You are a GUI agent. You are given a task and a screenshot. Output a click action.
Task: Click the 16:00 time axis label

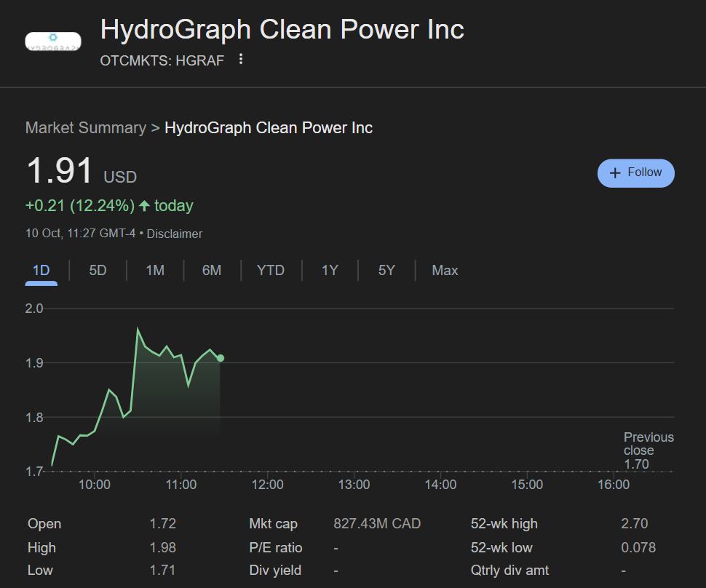614,485
